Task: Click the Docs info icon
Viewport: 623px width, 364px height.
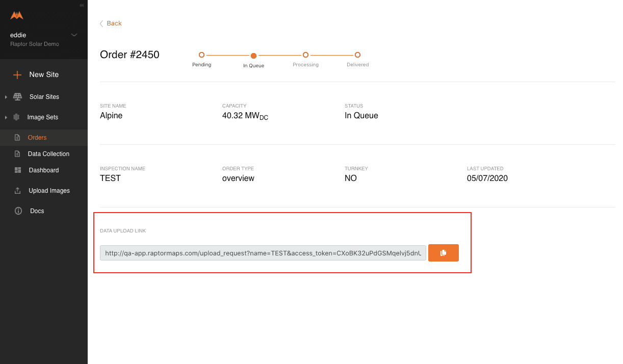Action: [x=18, y=211]
